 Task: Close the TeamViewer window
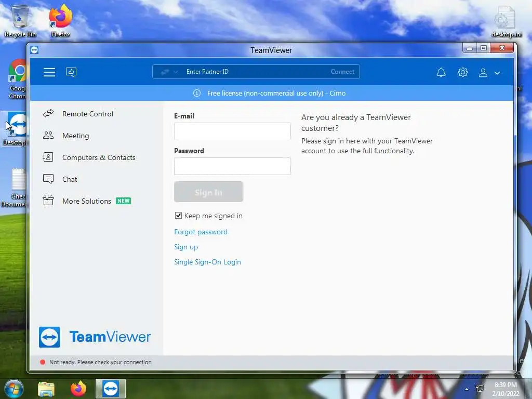pyautogui.click(x=502, y=48)
